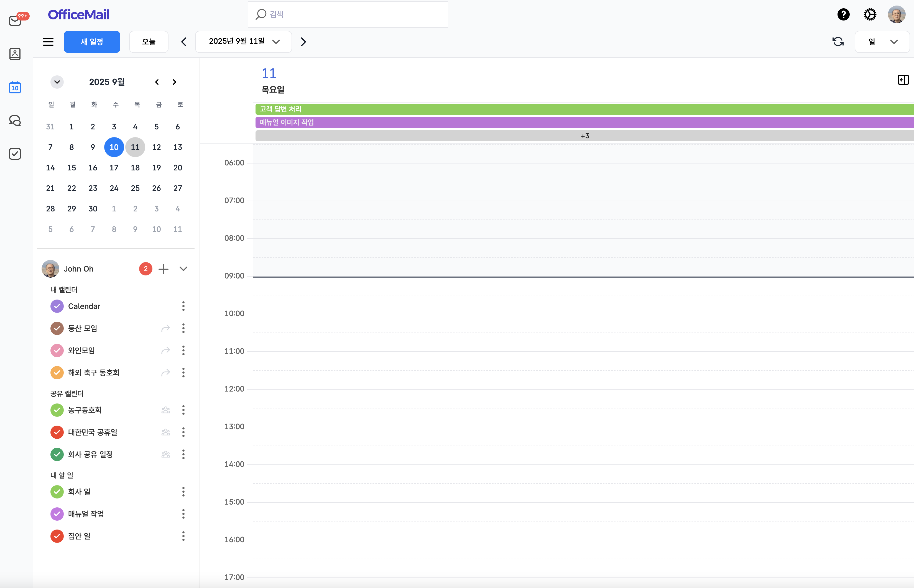The height and width of the screenshot is (588, 914).
Task: Open the contacts icon in sidebar
Action: (x=15, y=54)
